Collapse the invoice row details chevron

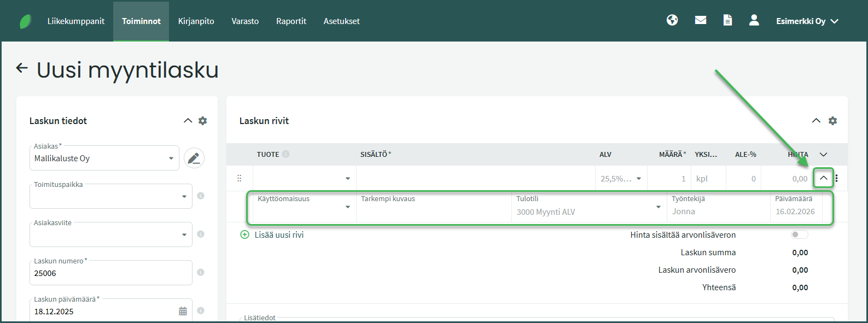click(823, 178)
